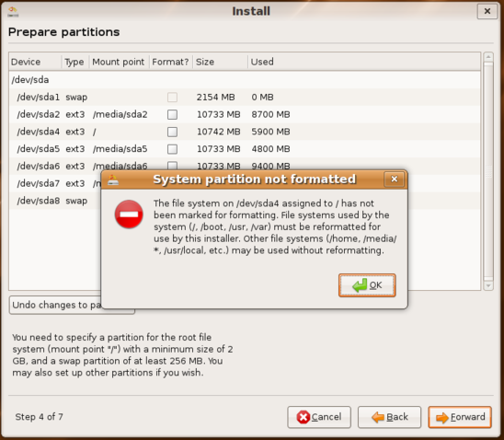Cancel the installation
Screen dimensions: 504x440
tap(319, 417)
